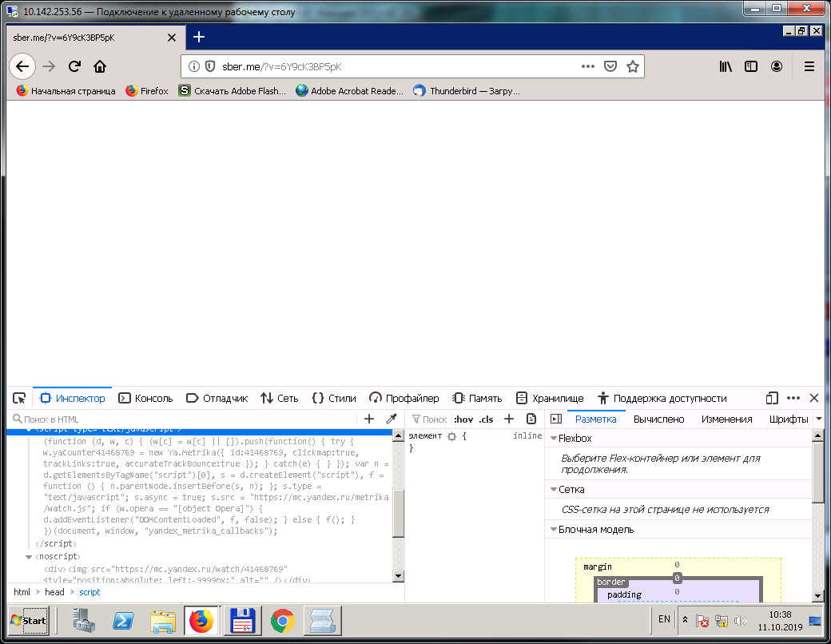This screenshot has width=831, height=644.
Task: Open page actions three-dot menu in address bar
Action: point(588,66)
